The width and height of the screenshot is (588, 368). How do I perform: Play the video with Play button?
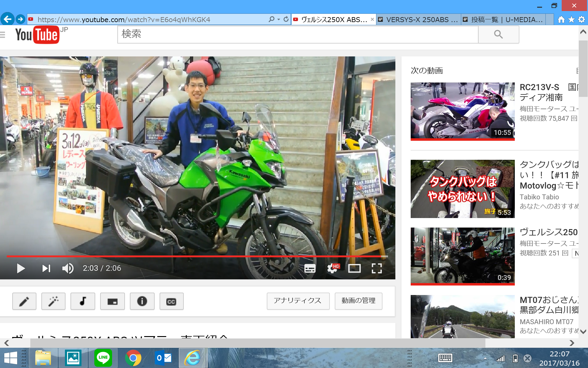pos(21,268)
